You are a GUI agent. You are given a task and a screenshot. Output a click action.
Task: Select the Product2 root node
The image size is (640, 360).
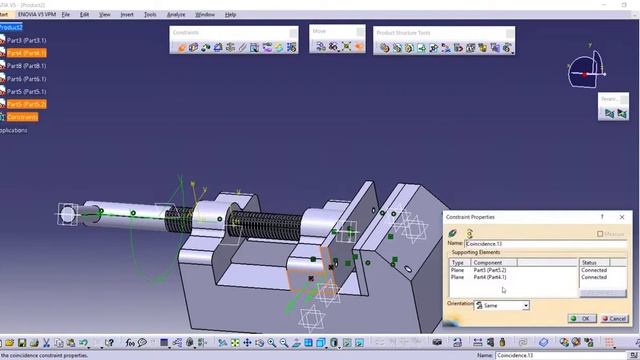11,27
